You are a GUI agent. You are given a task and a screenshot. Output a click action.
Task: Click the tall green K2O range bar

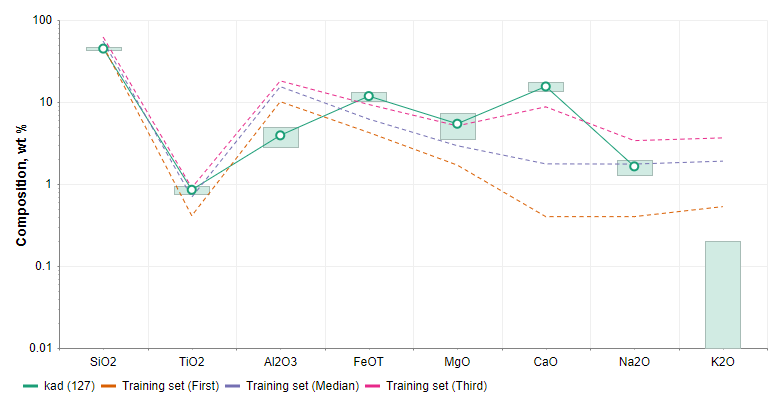pos(723,294)
